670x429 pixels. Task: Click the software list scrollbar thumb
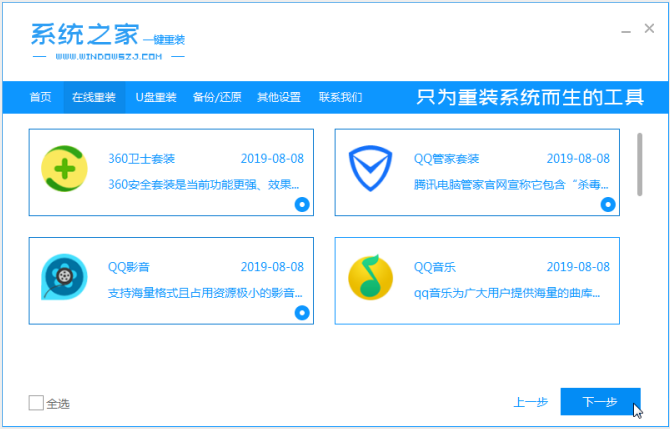pyautogui.click(x=639, y=165)
